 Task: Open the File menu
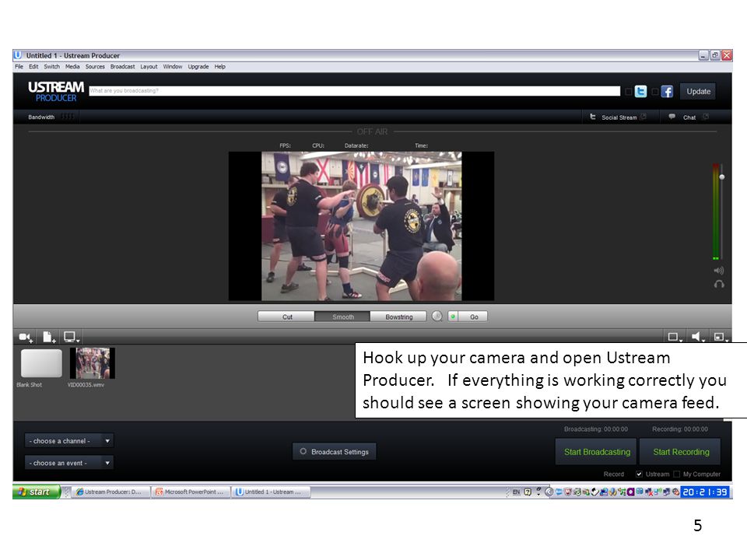pos(19,67)
